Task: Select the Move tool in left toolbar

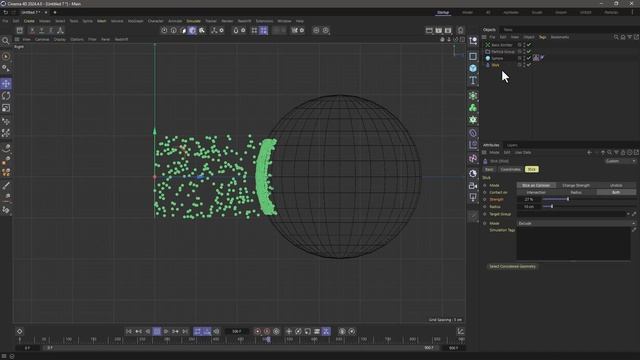Action: [x=6, y=84]
